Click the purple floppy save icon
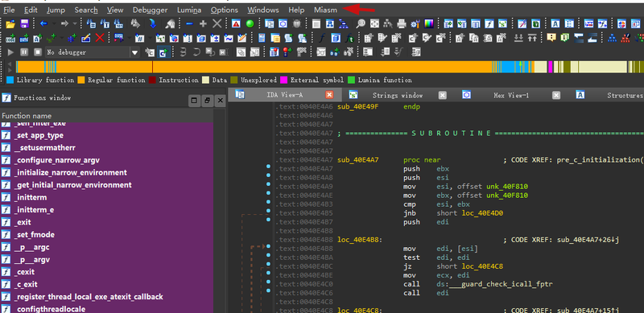 click(24, 24)
